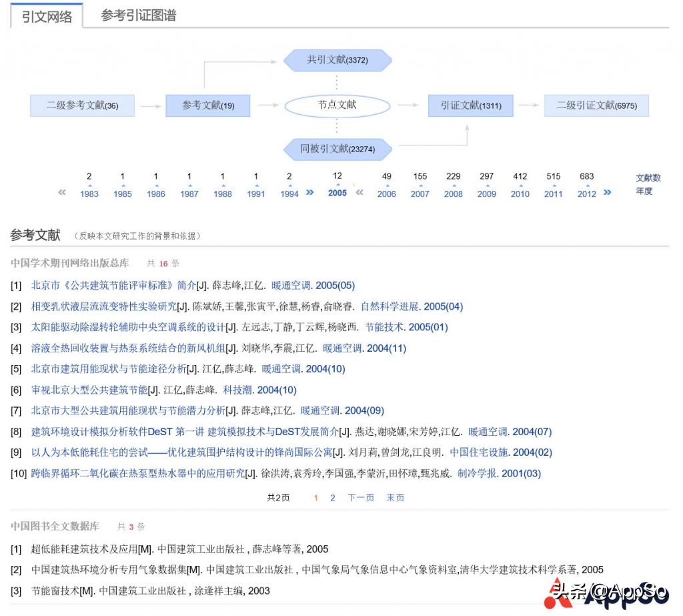Click the leftmost « arrow to view earlier years
Screen dimensions: 683x616
[61, 192]
